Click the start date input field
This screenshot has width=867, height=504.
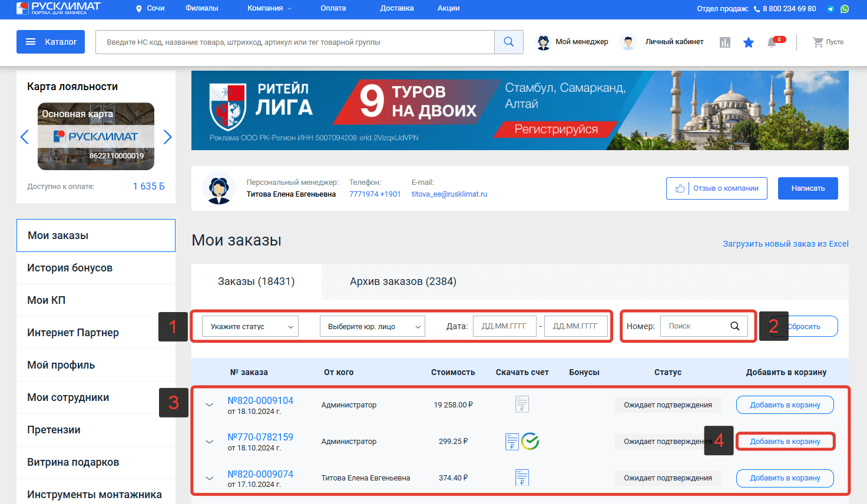[x=504, y=326]
